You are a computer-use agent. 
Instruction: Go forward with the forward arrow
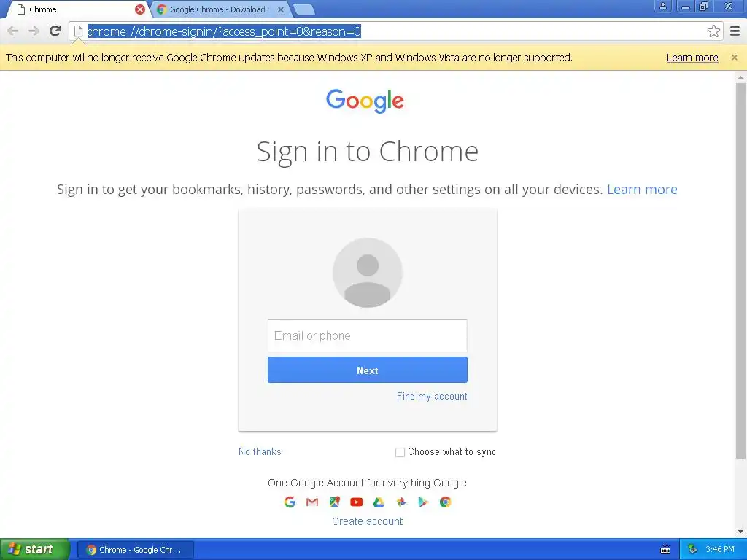pos(34,31)
